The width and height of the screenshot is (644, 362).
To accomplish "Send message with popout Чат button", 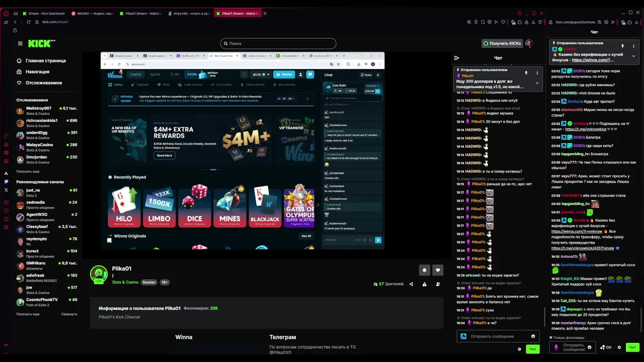I will (x=632, y=347).
